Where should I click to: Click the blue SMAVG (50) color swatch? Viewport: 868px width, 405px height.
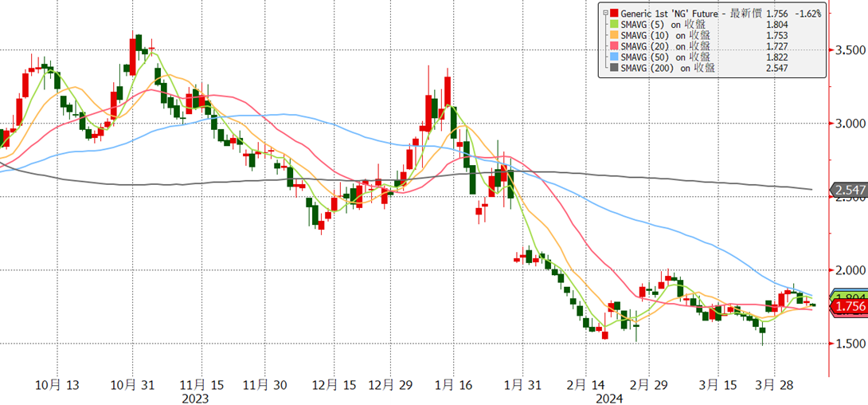click(615, 57)
